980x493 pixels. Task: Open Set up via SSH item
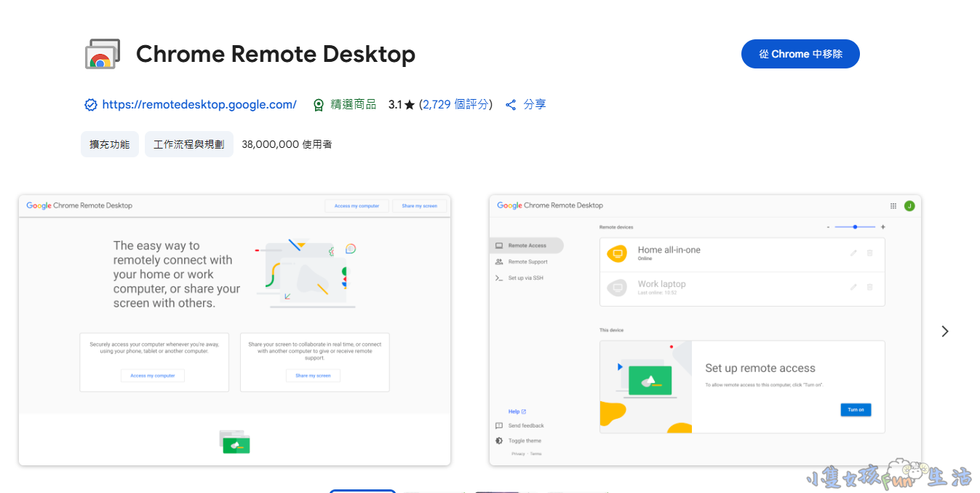point(525,278)
